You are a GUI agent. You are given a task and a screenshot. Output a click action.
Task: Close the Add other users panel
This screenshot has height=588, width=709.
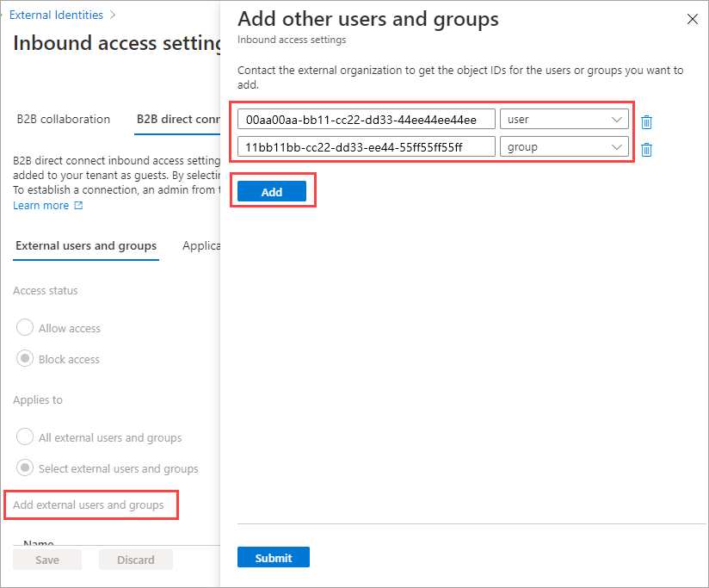coord(693,19)
